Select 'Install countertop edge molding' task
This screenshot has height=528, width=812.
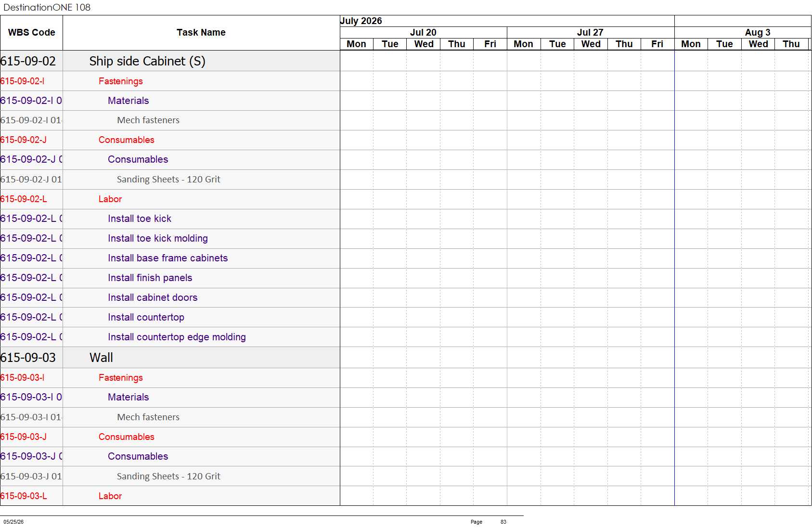tap(177, 337)
